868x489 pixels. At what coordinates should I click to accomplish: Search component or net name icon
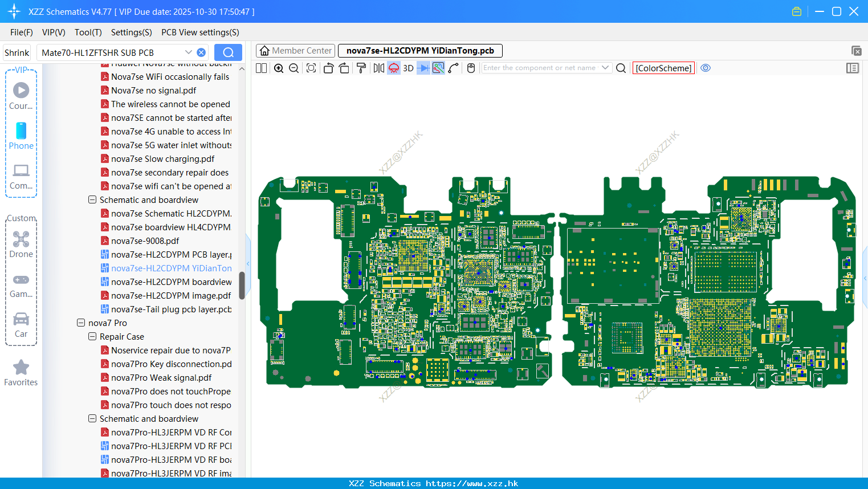pyautogui.click(x=621, y=68)
